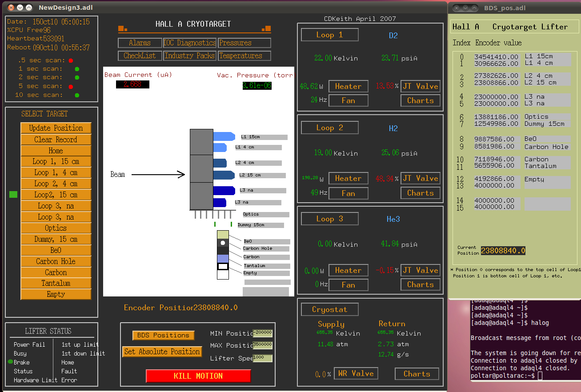Click the green Brake status light

click(10, 362)
